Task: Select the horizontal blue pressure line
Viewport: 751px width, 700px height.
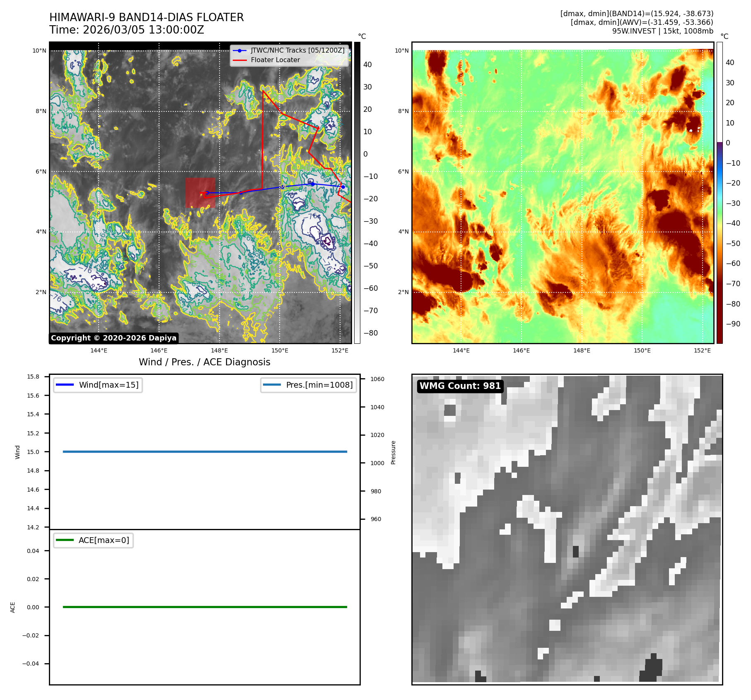Action: pos(205,451)
